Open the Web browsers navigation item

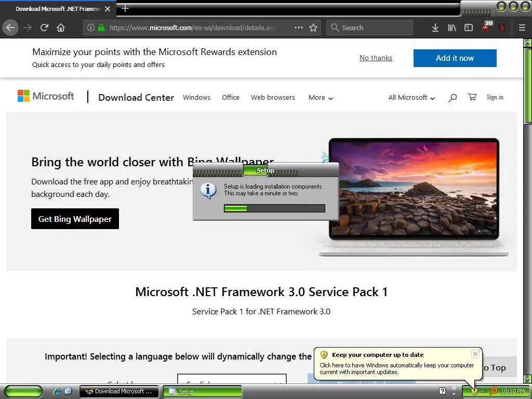(273, 97)
